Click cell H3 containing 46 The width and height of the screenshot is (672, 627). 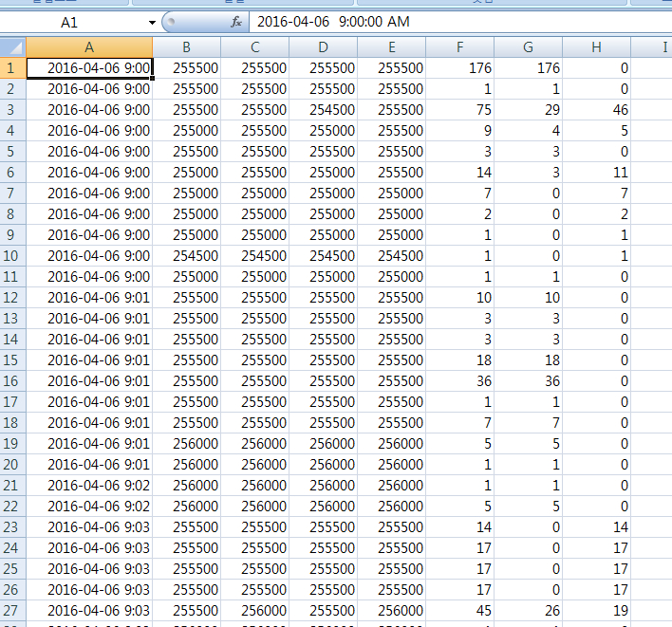596,109
